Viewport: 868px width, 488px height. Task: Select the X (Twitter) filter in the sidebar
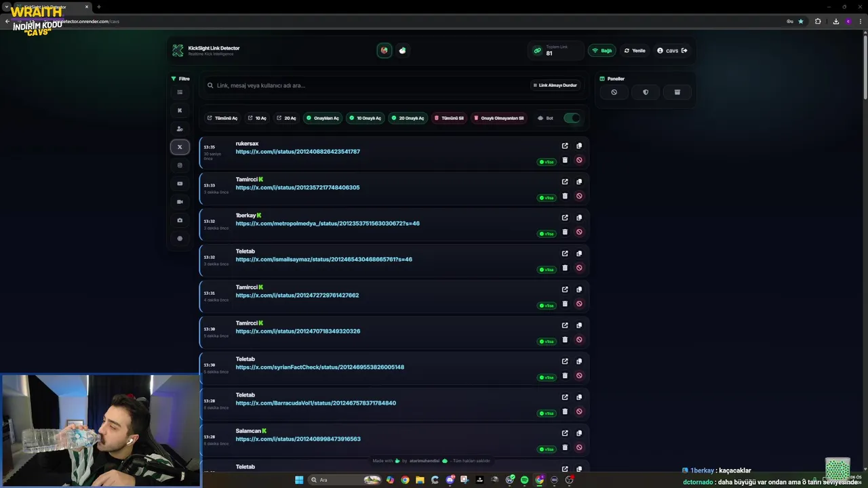[180, 147]
